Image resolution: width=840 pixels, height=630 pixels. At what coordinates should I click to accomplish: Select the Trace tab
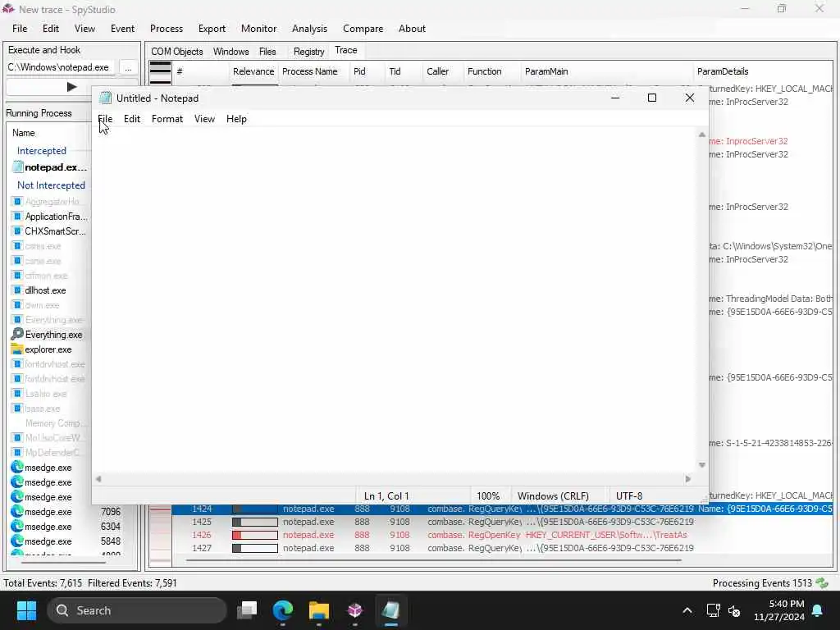coord(345,50)
